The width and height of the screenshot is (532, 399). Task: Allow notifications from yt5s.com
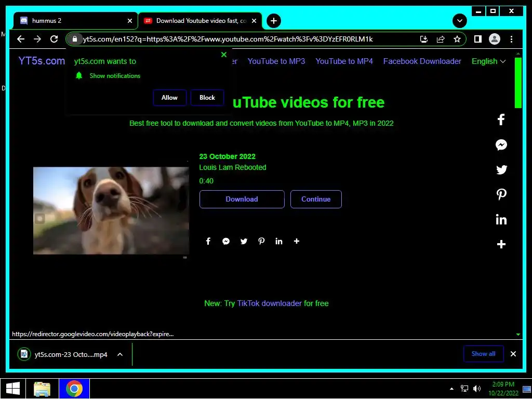[169, 98]
